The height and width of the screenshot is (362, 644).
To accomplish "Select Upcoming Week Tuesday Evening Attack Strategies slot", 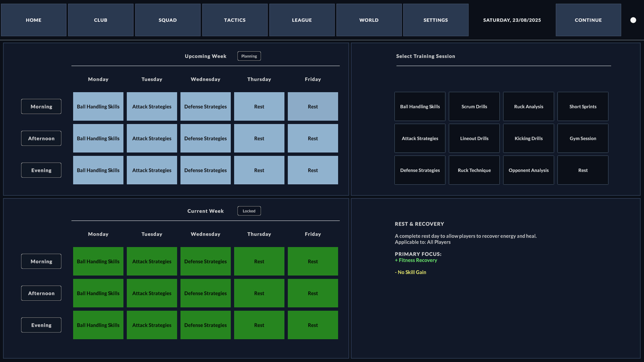I will (x=152, y=170).
